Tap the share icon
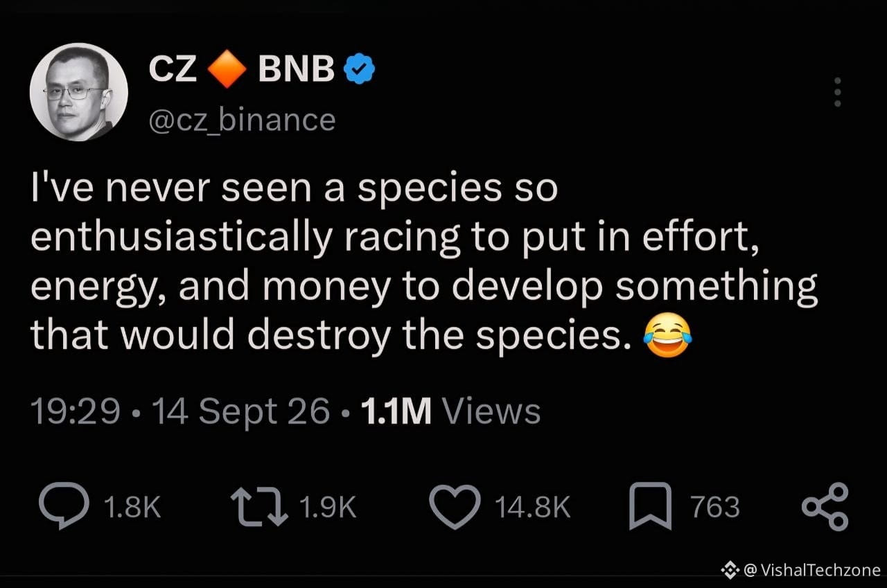The height and width of the screenshot is (588, 887). tap(825, 506)
